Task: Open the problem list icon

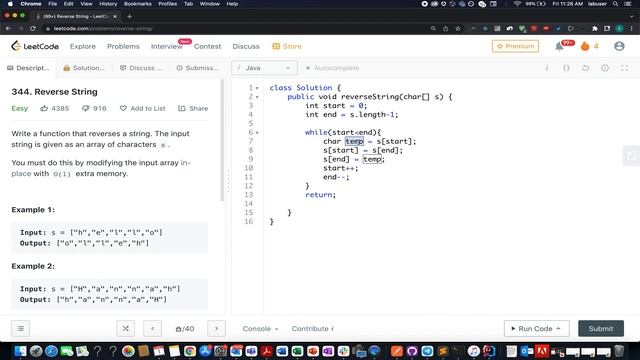Action: click(x=20, y=328)
